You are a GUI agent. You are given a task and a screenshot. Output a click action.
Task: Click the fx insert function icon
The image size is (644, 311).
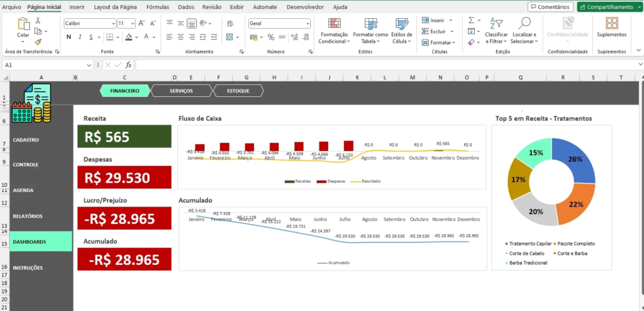128,65
